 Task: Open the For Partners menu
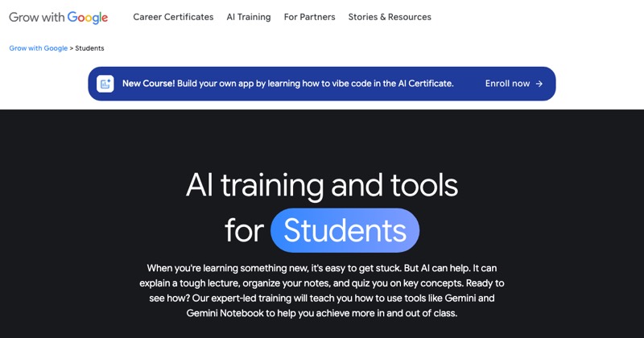309,17
